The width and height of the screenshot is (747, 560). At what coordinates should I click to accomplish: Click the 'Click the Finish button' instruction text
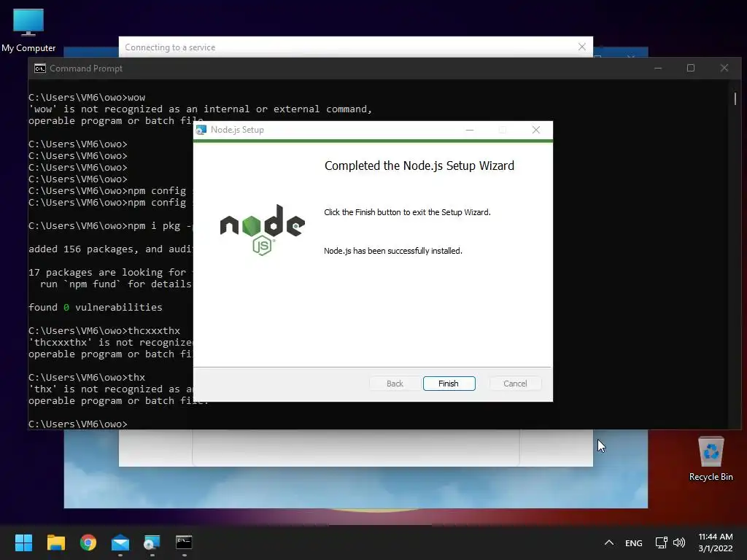pyautogui.click(x=407, y=212)
